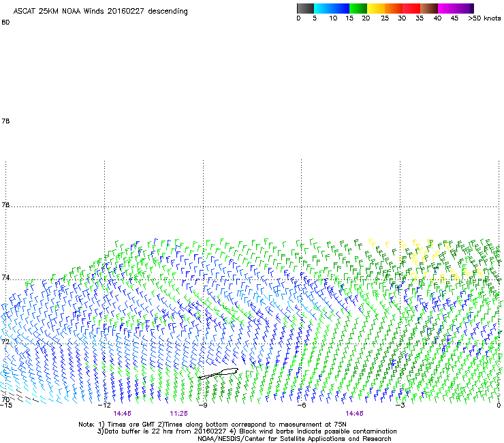Click the -3 longitude axis label
The height and width of the screenshot is (443, 504).
point(400,406)
